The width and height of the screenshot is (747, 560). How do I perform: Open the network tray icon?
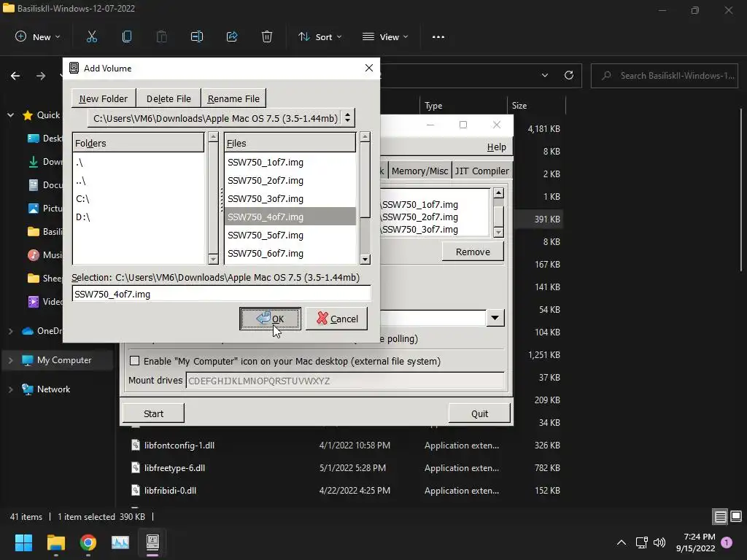pos(641,542)
